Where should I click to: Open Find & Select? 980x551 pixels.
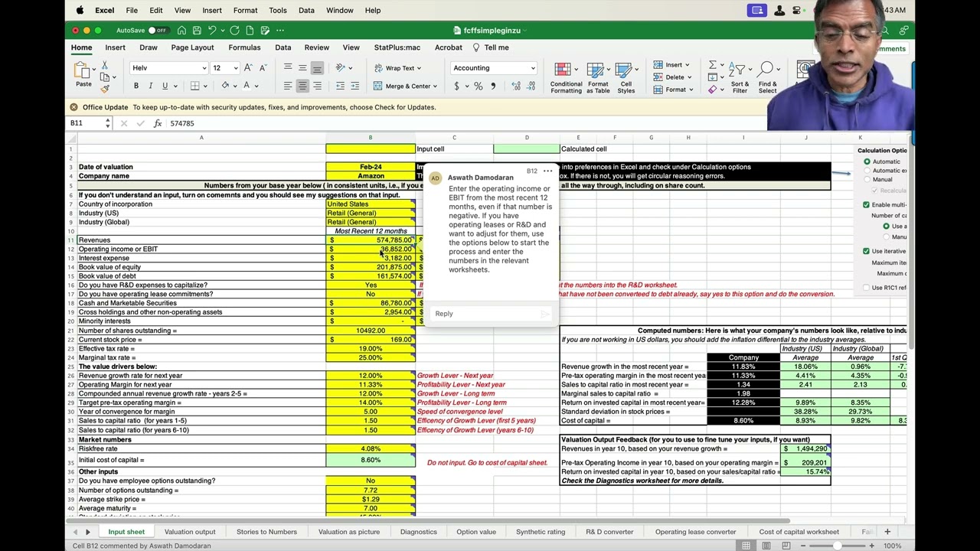pyautogui.click(x=767, y=77)
